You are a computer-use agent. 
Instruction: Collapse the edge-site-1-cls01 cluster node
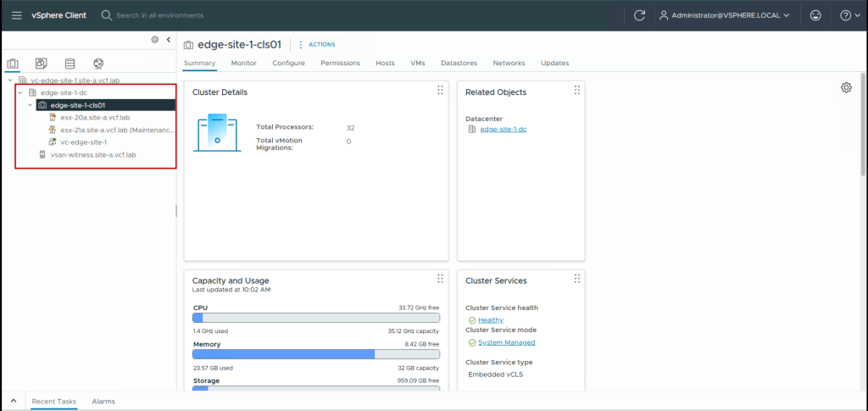coord(30,104)
